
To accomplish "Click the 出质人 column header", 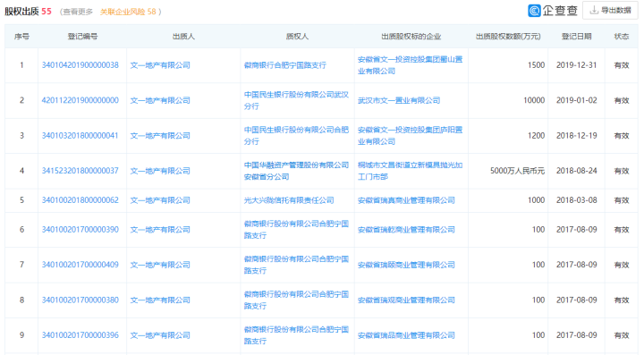I will 183,37.
